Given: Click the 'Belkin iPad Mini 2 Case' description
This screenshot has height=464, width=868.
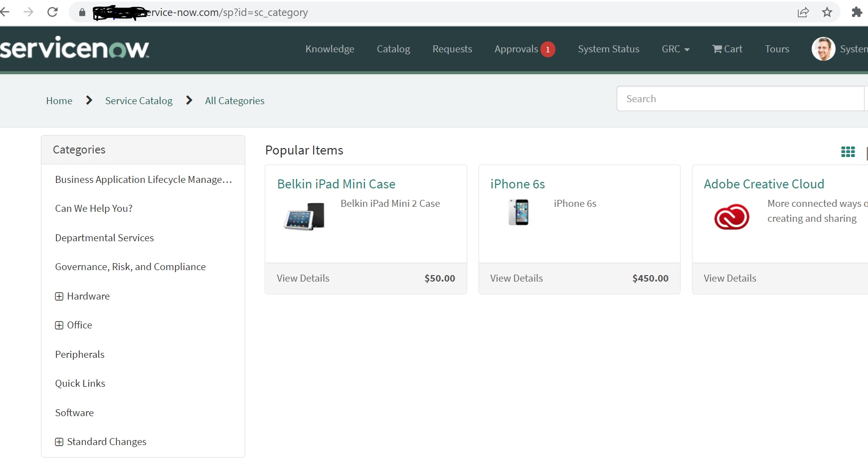Looking at the screenshot, I should 390,203.
